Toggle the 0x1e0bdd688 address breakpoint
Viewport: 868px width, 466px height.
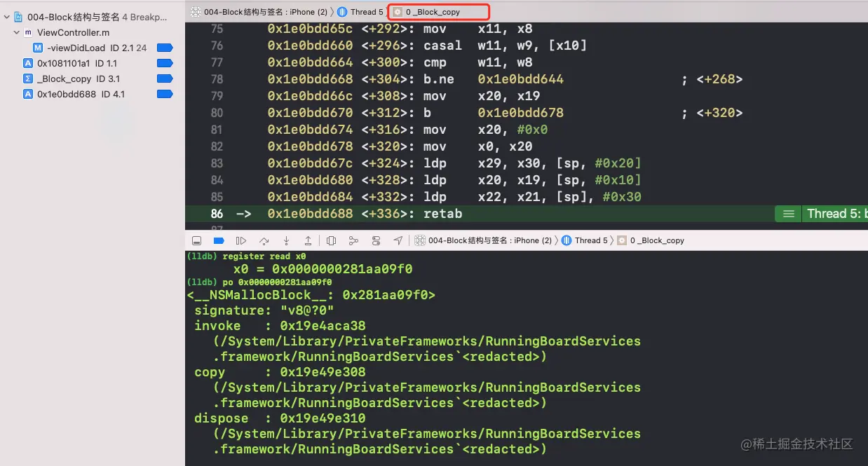coord(165,94)
